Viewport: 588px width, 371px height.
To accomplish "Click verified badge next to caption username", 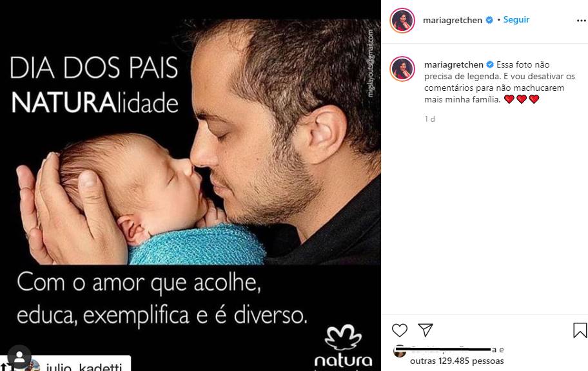I will [490, 64].
